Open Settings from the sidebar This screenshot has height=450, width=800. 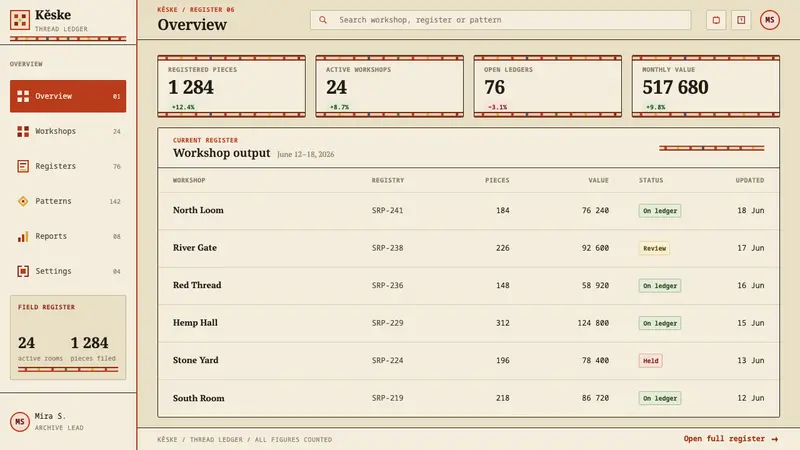click(68, 271)
